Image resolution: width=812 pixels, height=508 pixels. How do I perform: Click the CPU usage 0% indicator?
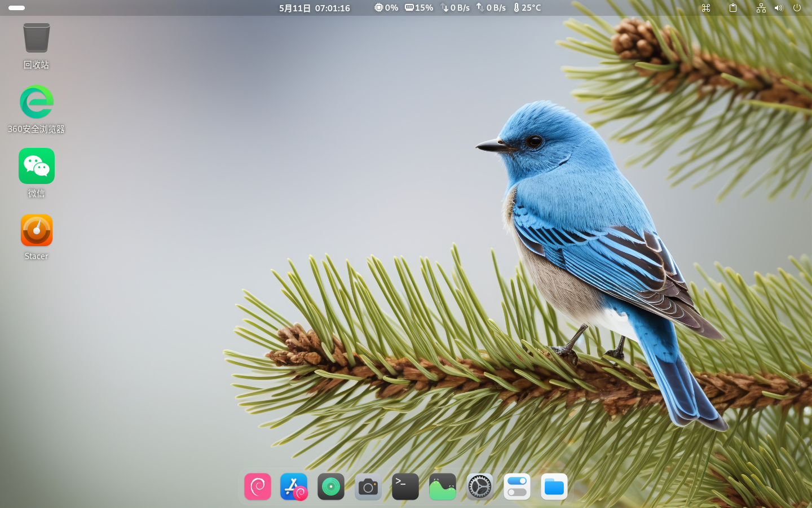[386, 8]
